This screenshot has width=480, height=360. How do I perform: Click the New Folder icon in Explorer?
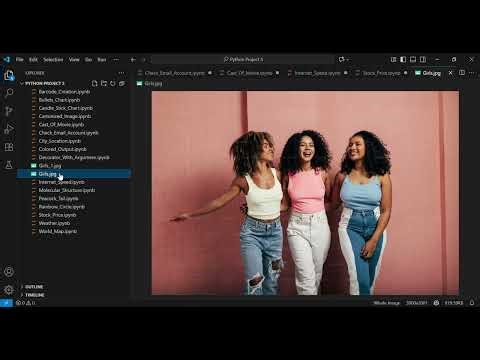tap(104, 83)
